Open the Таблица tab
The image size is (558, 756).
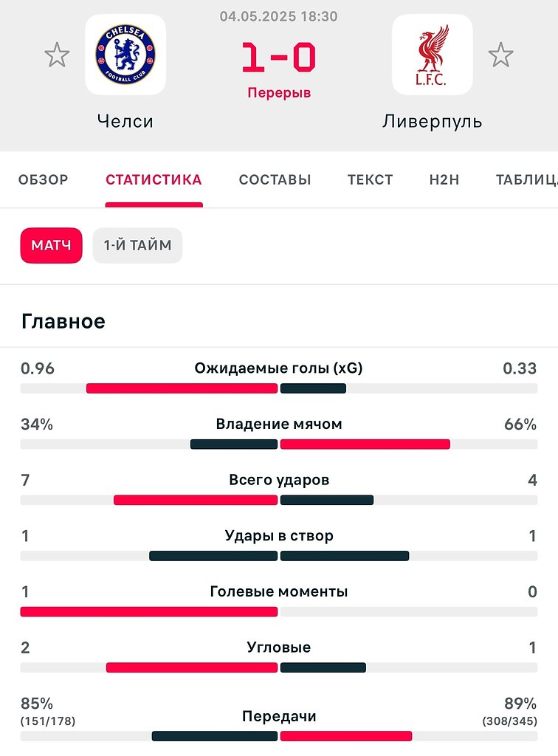pos(527,180)
